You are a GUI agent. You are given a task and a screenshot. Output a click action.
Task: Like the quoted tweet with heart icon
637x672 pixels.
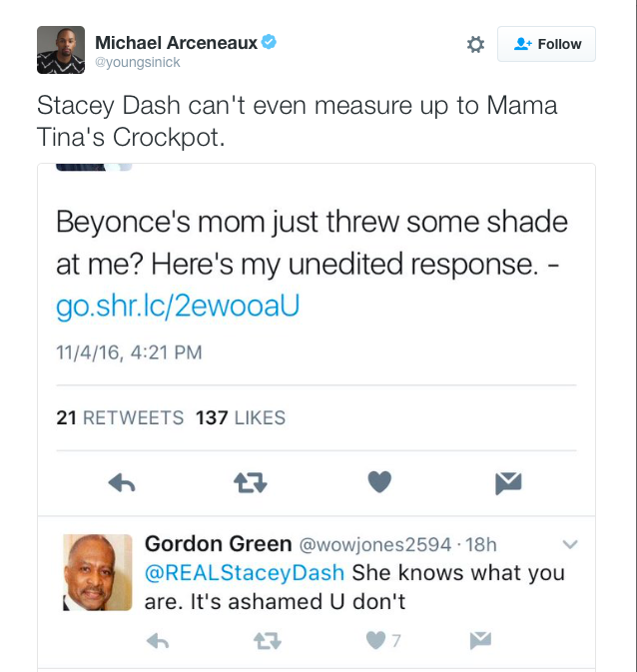[x=379, y=483]
